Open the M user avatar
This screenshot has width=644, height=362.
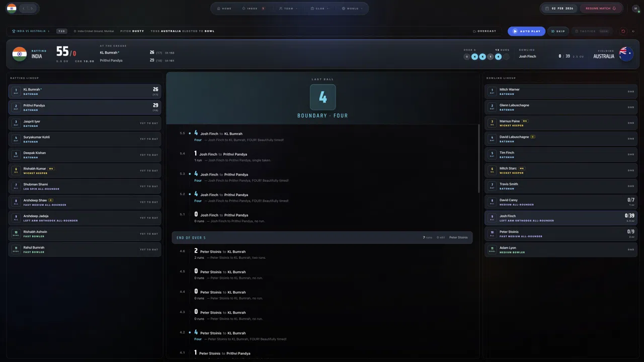point(636,9)
